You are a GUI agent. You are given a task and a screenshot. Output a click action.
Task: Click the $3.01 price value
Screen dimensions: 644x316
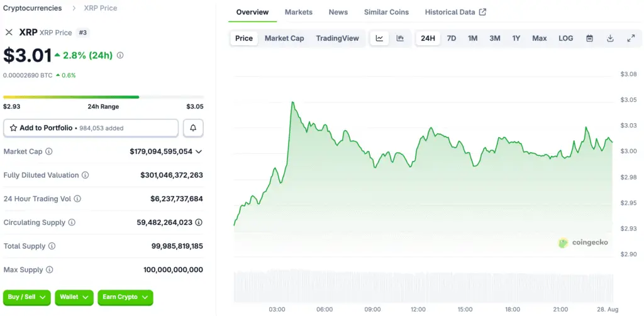[28, 55]
